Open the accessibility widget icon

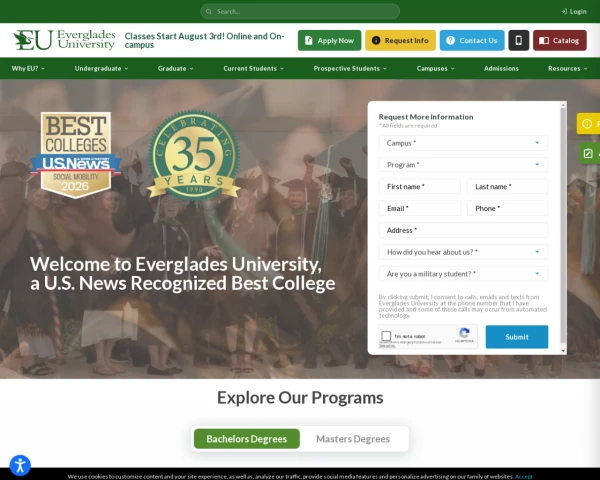tap(20, 465)
